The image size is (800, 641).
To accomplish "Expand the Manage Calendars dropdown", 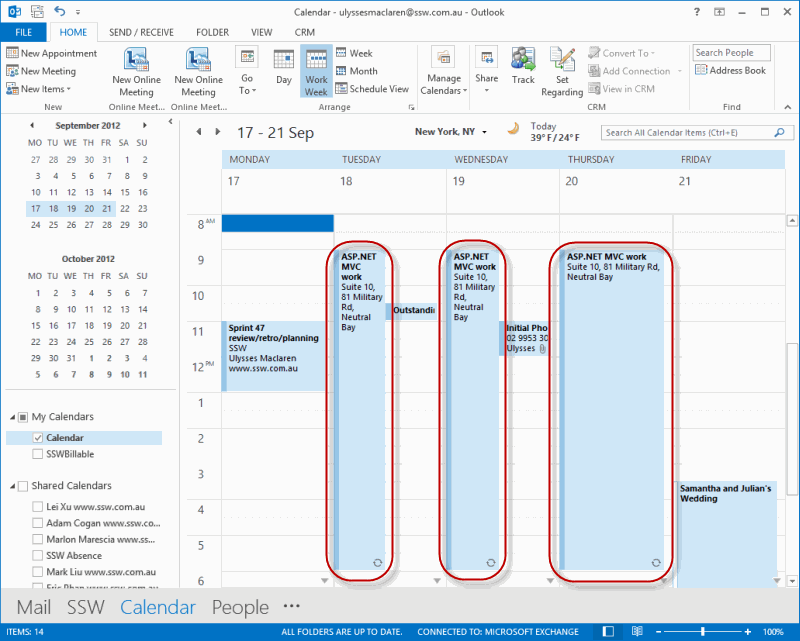I will pyautogui.click(x=445, y=71).
